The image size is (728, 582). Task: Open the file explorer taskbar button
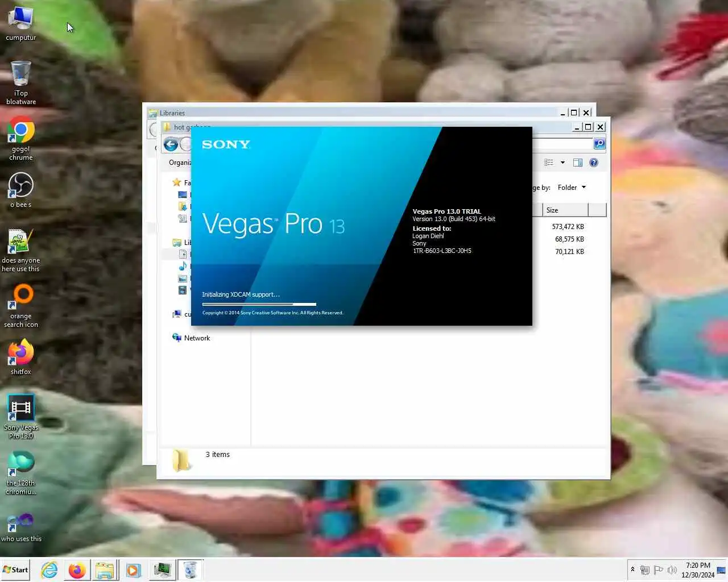[x=105, y=570]
